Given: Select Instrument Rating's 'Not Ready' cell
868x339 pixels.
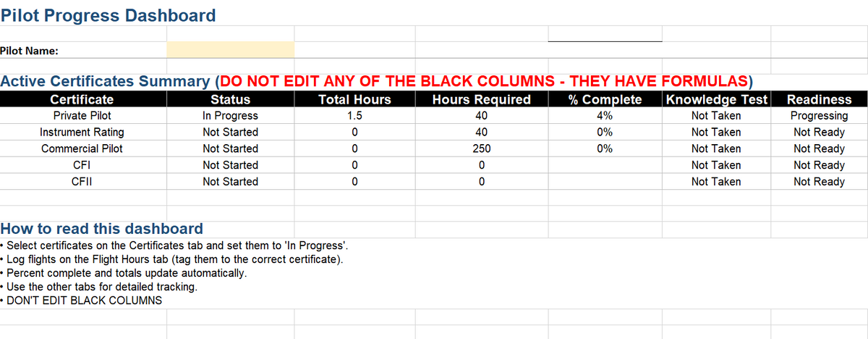Looking at the screenshot, I should 819,133.
